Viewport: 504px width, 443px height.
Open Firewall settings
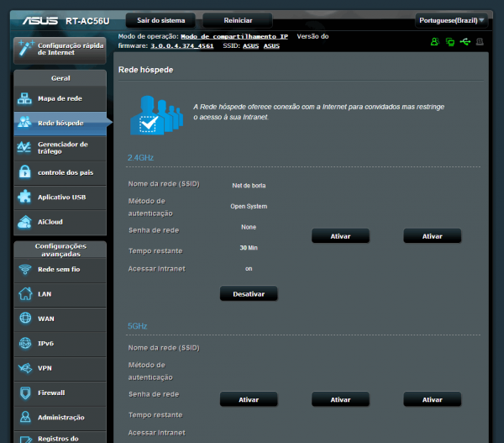(x=60, y=393)
